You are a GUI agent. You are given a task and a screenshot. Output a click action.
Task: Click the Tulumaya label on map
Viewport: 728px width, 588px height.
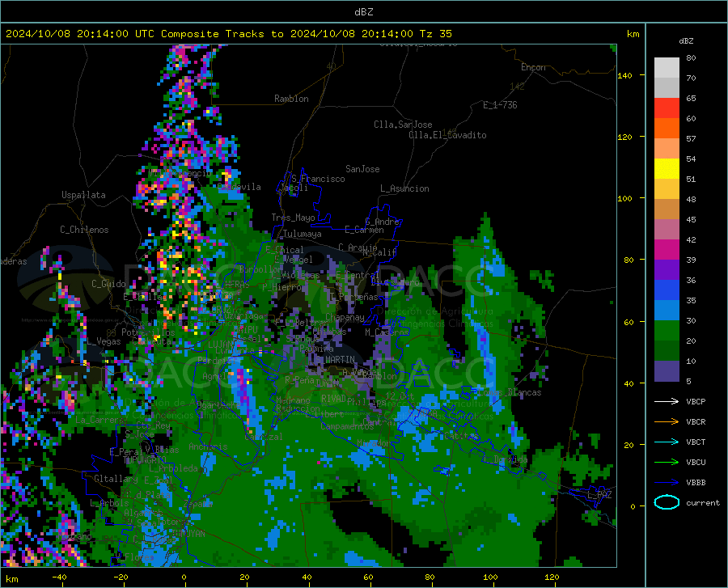pos(302,234)
